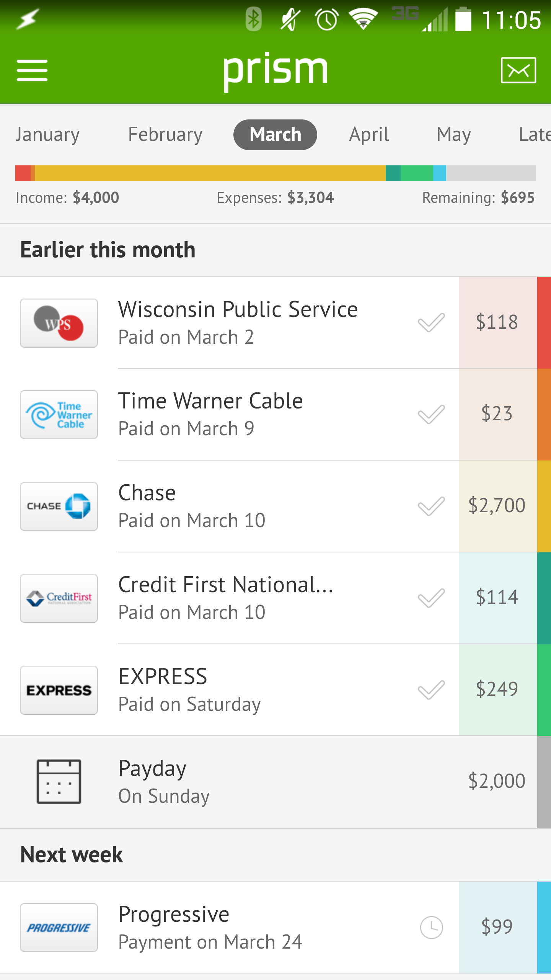Viewport: 551px width, 980px height.
Task: Open the Chase $2,700 amount
Action: [x=497, y=506]
